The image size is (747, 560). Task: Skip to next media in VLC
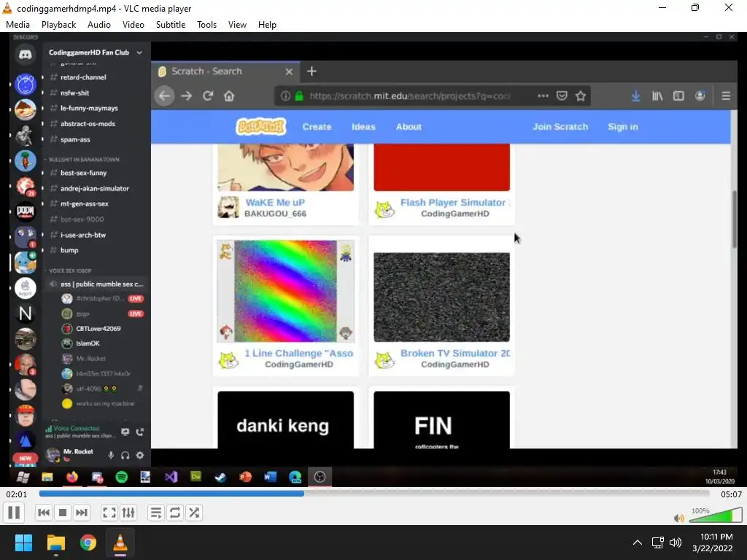tap(82, 513)
